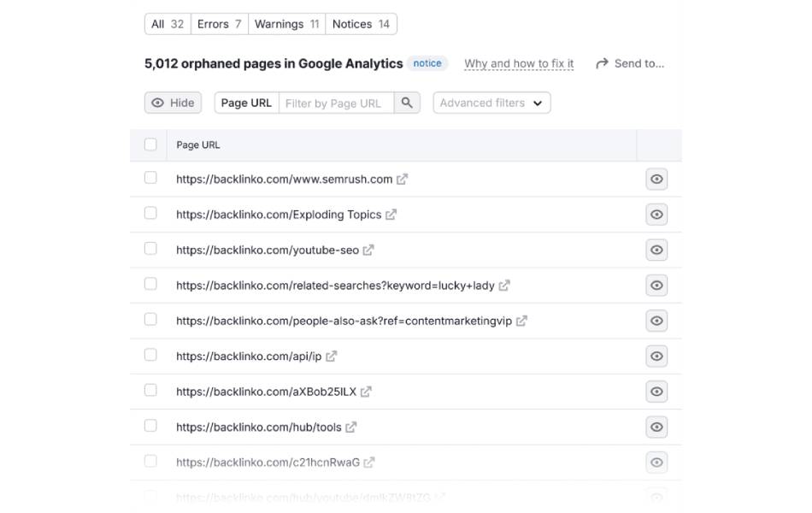Hide the people-also-ask row with eye button

[x=656, y=321]
